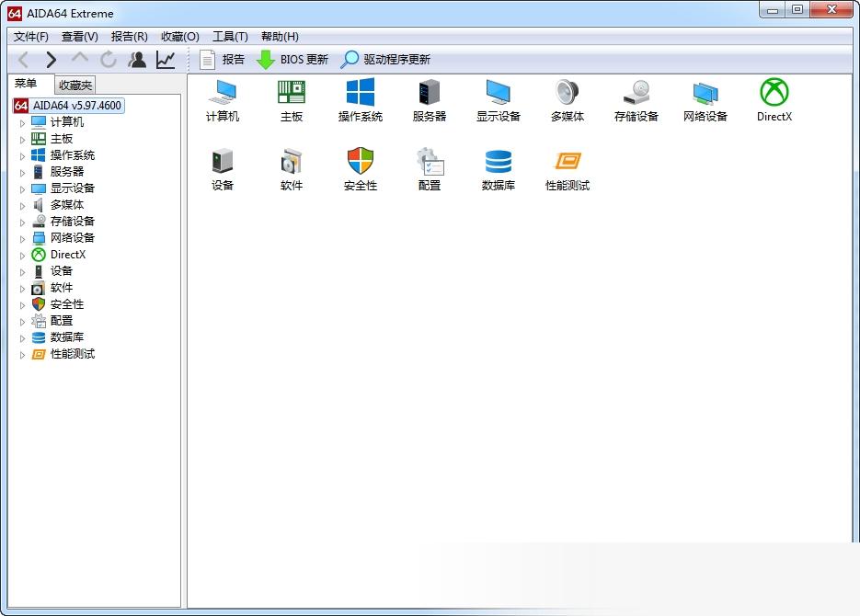The height and width of the screenshot is (616, 860).
Task: Open the 多媒体 speaker icon in the main pane
Action: coord(568,93)
